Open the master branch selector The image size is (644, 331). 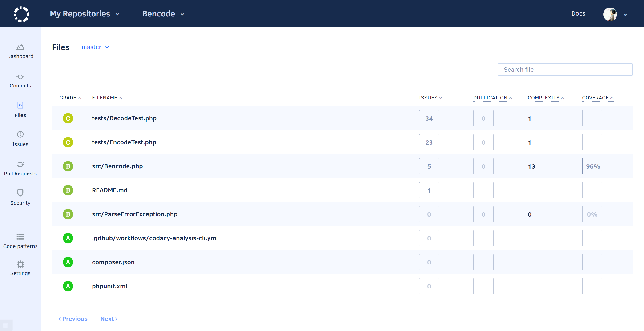(x=95, y=47)
